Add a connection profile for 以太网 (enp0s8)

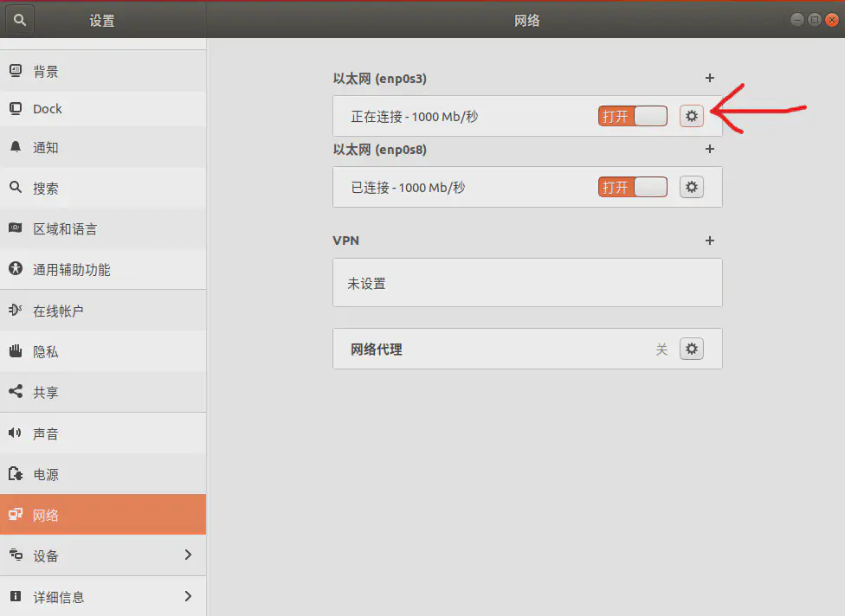tap(710, 149)
